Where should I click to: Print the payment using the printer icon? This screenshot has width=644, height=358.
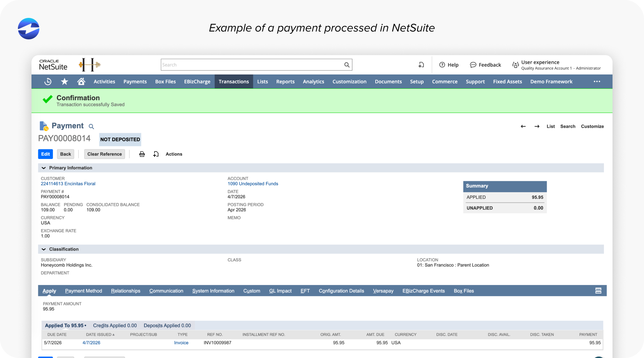[142, 154]
